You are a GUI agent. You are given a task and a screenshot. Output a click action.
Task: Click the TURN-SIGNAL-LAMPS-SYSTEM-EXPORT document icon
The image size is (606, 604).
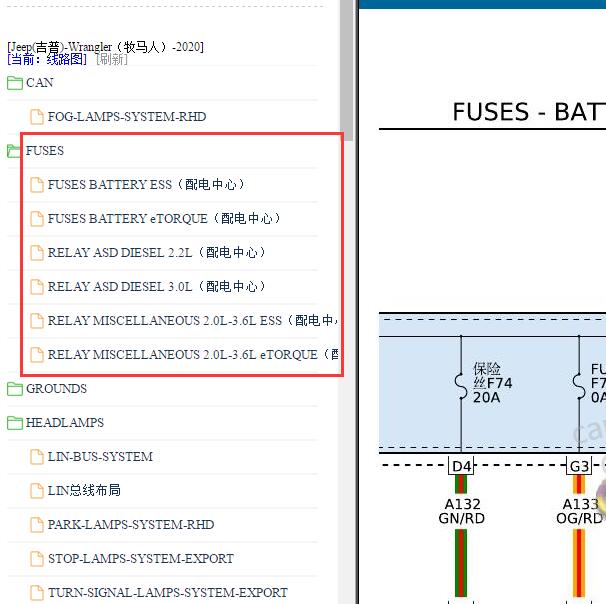tap(37, 593)
